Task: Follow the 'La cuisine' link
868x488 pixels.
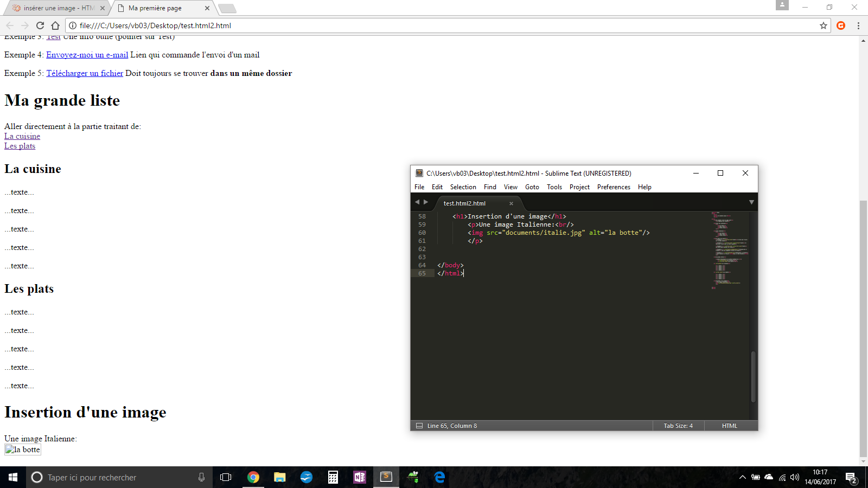Action: coord(22,136)
